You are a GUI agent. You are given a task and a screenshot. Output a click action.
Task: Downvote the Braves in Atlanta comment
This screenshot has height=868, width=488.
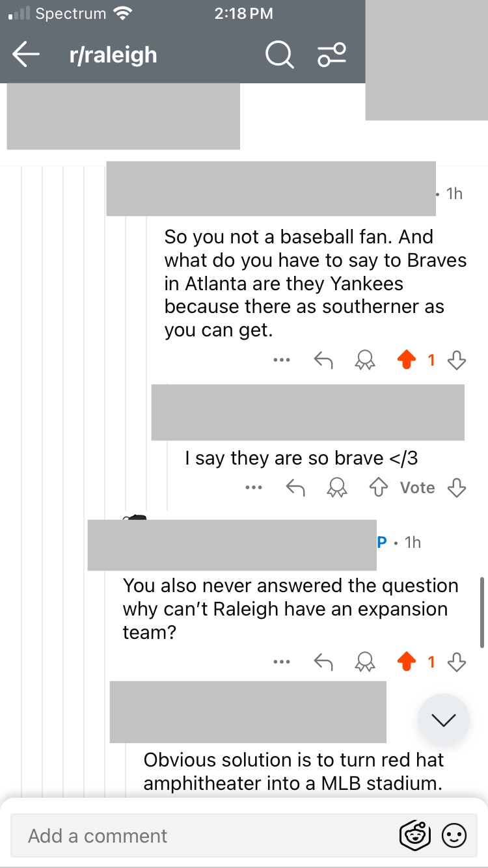point(457,360)
